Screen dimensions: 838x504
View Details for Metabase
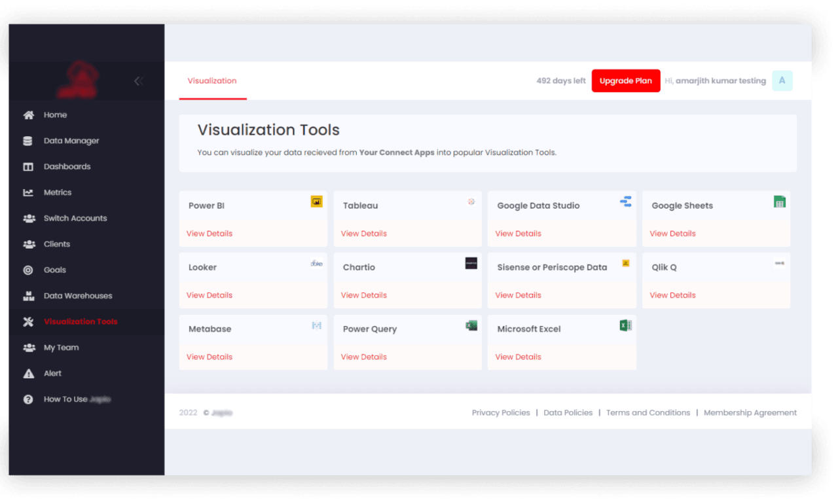209,357
